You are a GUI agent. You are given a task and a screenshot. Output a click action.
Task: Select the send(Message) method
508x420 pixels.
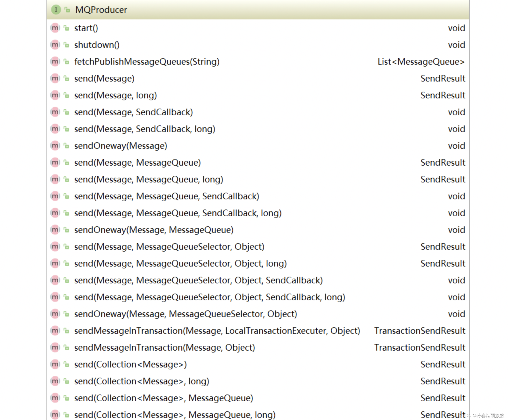104,78
